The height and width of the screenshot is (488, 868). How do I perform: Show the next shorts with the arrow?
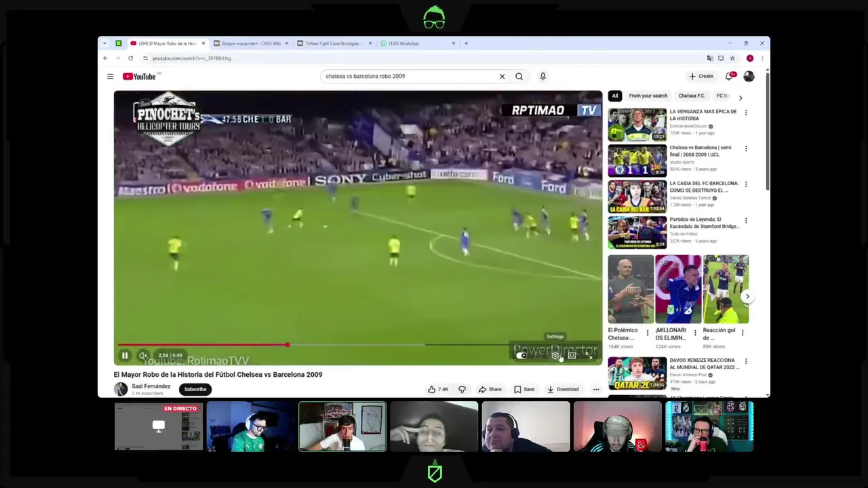click(747, 296)
